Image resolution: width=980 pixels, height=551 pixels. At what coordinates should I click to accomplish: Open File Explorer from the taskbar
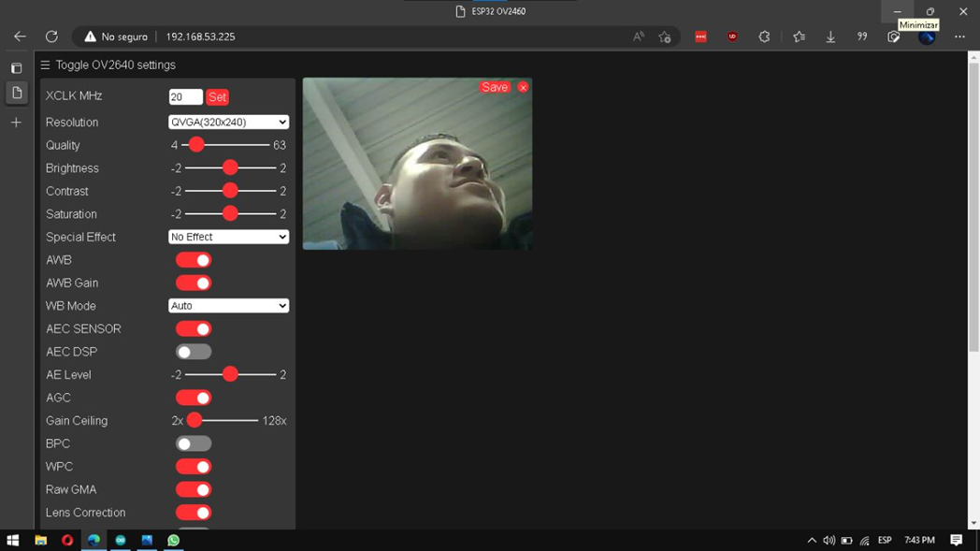point(40,540)
